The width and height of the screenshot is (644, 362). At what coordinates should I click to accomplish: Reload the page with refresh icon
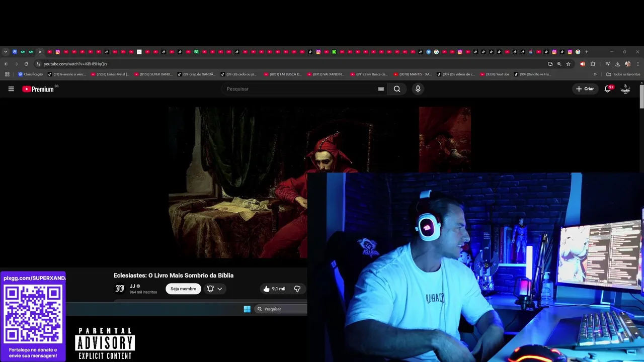tap(26, 64)
